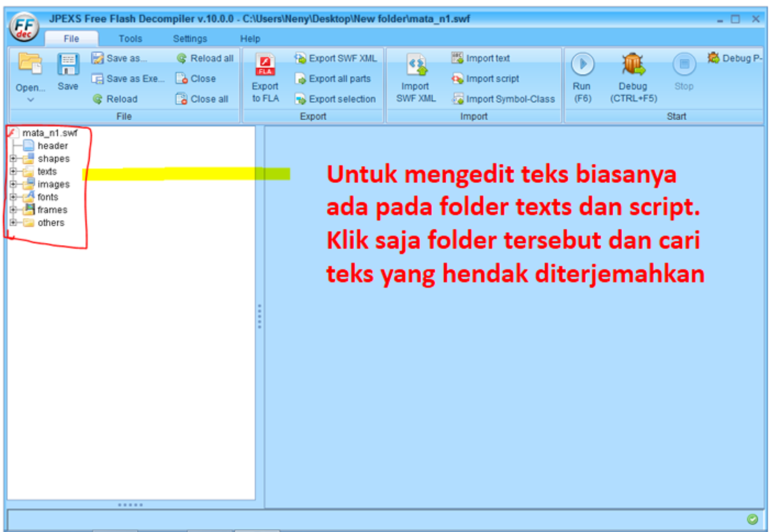Expand the images tree node
771x532 pixels.
click(13, 184)
